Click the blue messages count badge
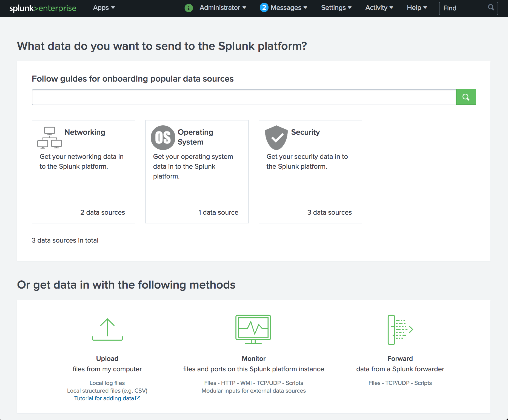 tap(264, 8)
